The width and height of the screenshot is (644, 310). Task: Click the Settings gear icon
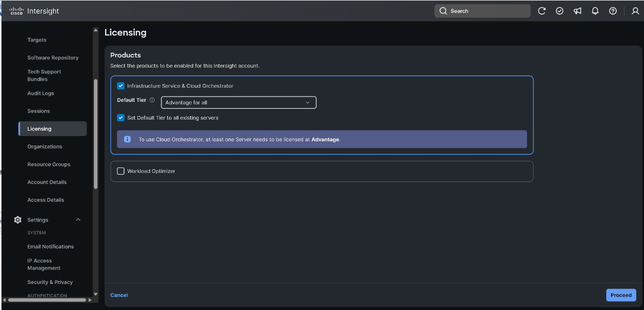18,220
